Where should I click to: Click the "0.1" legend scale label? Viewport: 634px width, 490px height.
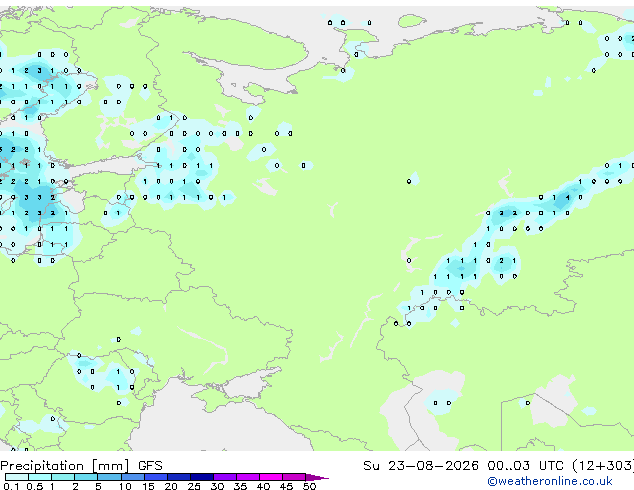11,486
